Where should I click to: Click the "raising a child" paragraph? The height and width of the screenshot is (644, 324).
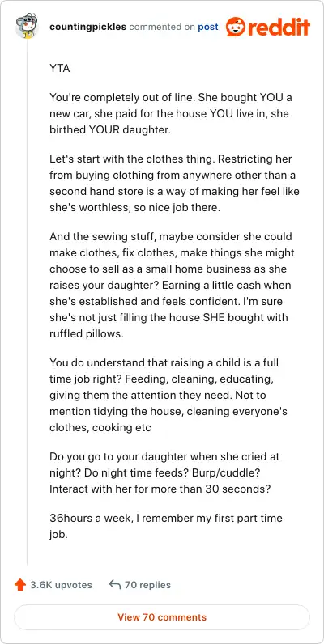168,395
